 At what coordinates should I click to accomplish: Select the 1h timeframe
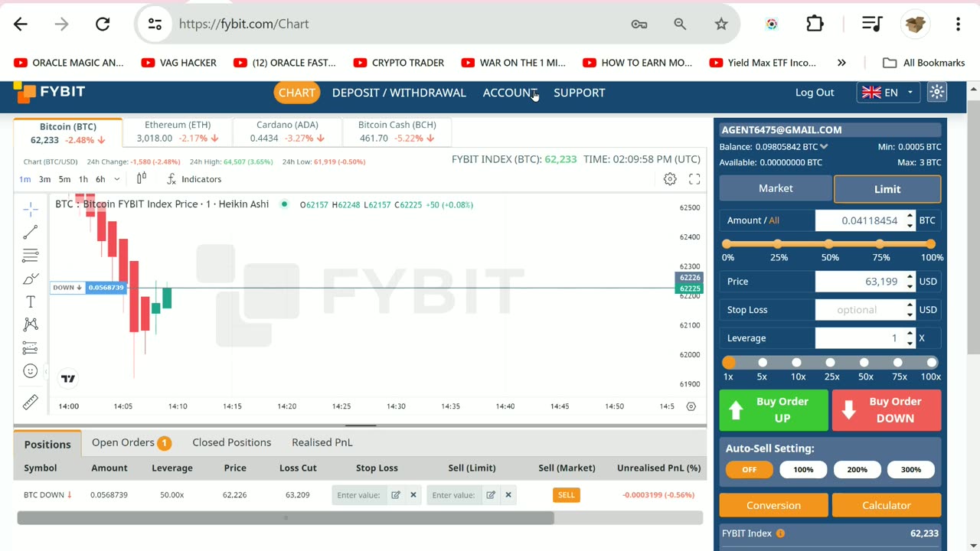tap(83, 179)
